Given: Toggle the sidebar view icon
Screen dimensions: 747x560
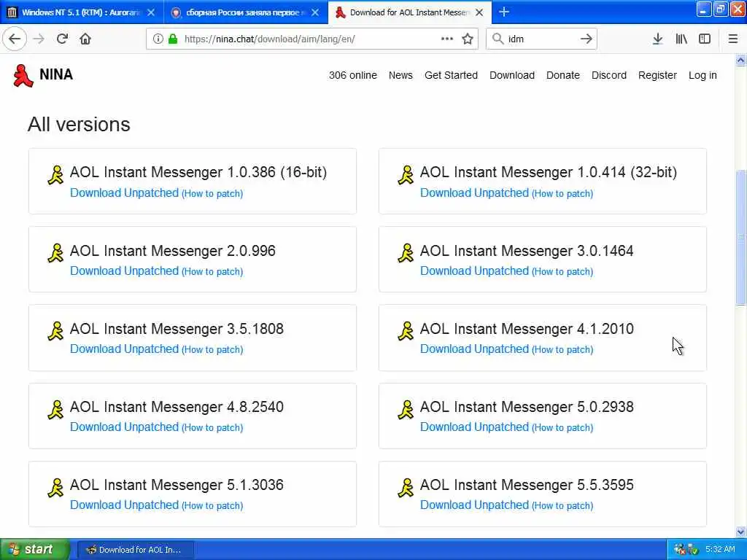Looking at the screenshot, I should pyautogui.click(x=705, y=39).
